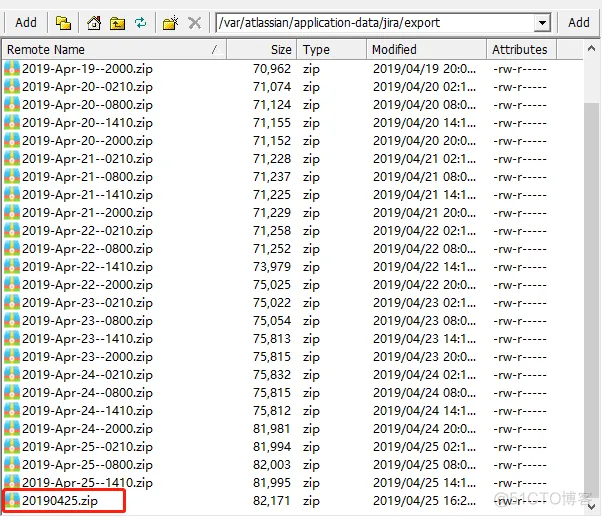Sort by Remote Name column header
Screen dimensions: 602x517
(114, 50)
